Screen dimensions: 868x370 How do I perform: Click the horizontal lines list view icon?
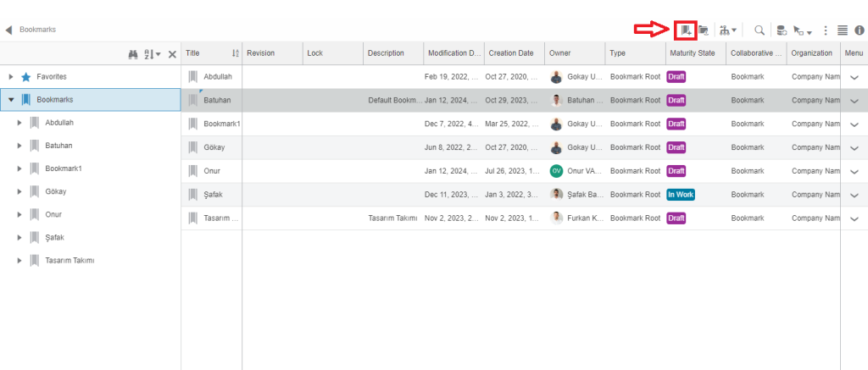843,30
